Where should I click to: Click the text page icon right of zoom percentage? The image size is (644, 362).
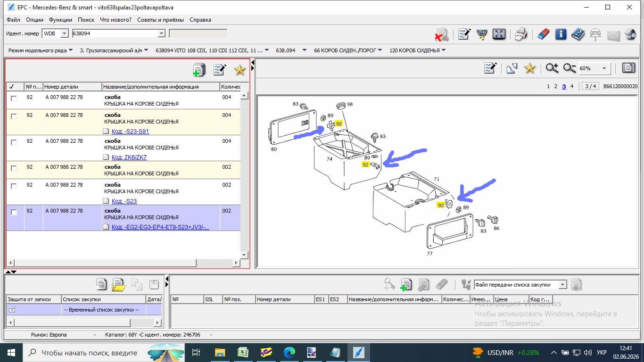coord(628,68)
